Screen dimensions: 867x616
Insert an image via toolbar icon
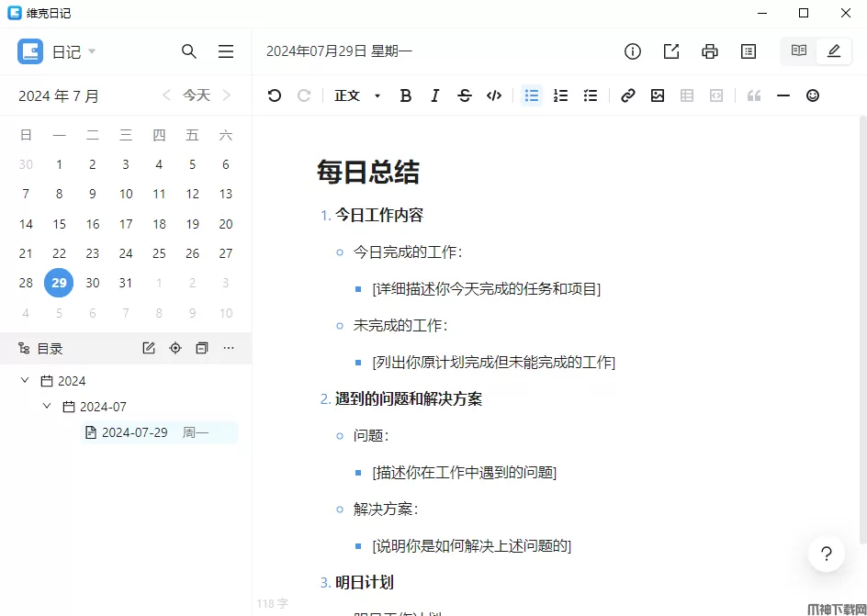658,95
